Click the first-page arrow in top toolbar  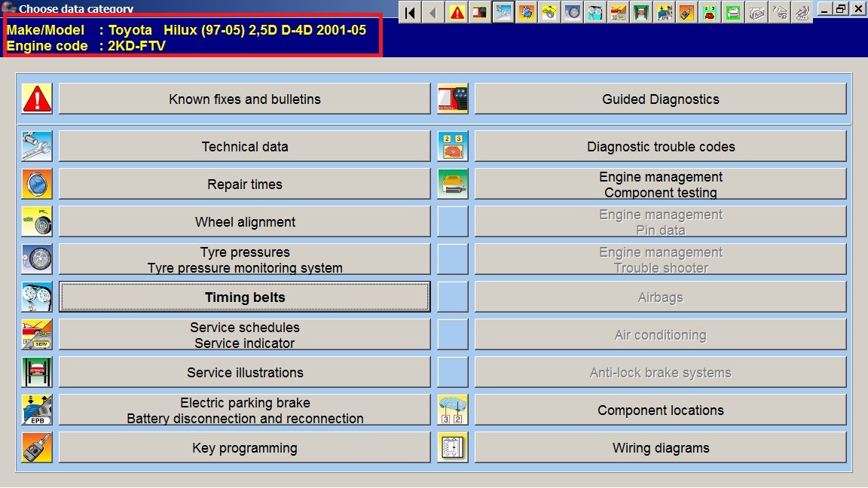[x=409, y=12]
